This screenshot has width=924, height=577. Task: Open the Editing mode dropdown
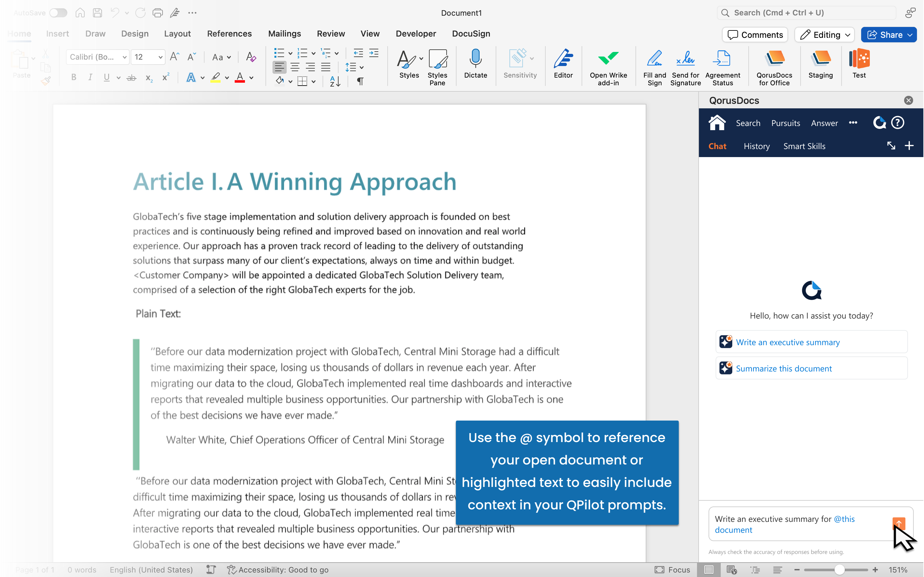click(824, 35)
